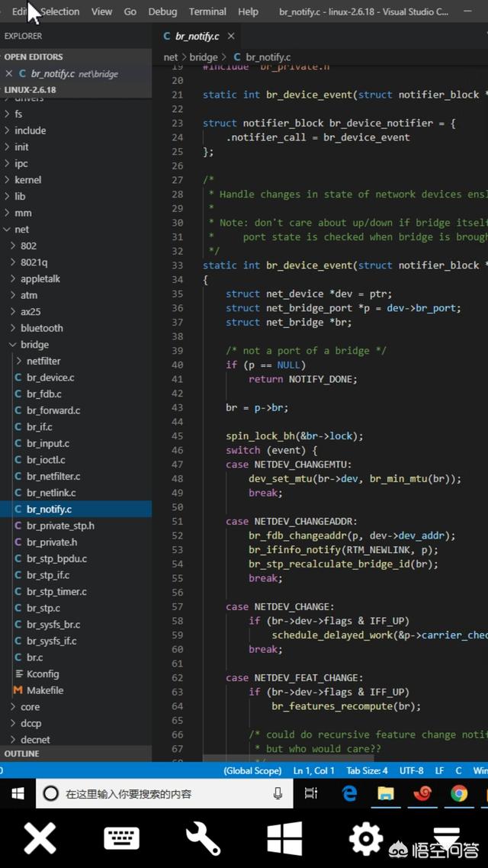488x868 pixels.
Task: Open Microsoft Edge from the taskbar
Action: (350, 794)
